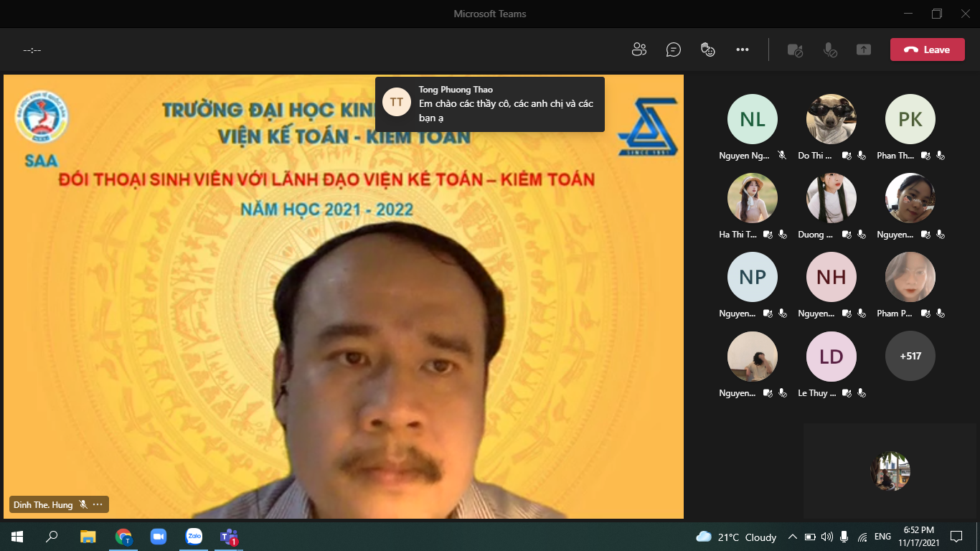The width and height of the screenshot is (980, 551).
Task: Open more options for Dinh The. Hung
Action: pos(98,504)
